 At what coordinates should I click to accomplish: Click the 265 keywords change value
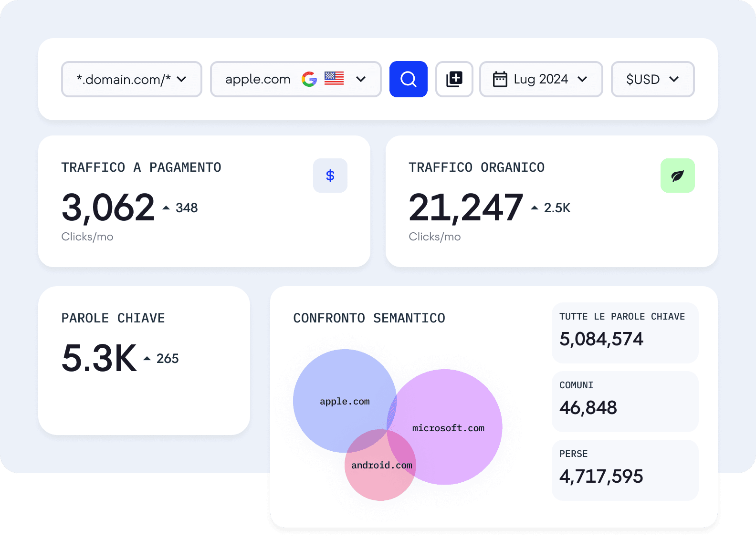[x=168, y=359]
